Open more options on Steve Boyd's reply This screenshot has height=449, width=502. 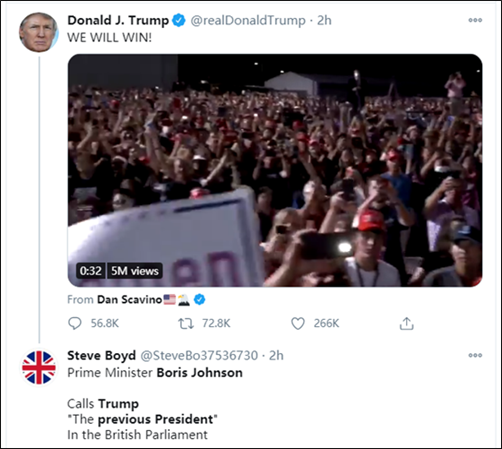click(x=475, y=355)
